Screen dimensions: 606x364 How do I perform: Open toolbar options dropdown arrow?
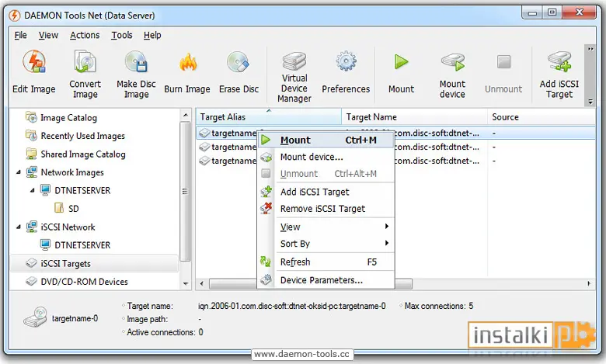click(x=590, y=102)
